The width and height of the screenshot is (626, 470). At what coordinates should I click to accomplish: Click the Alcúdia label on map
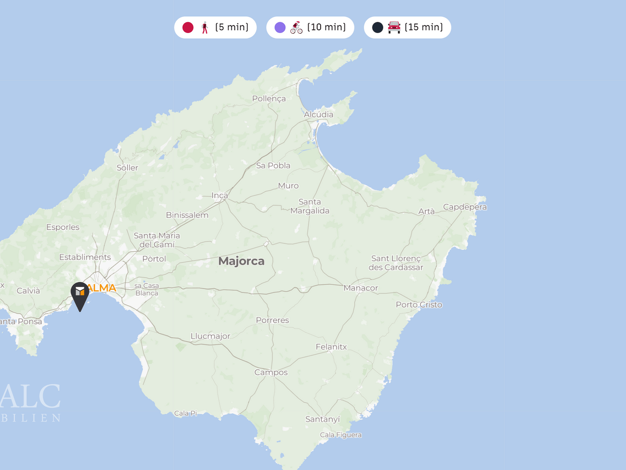[x=319, y=115]
